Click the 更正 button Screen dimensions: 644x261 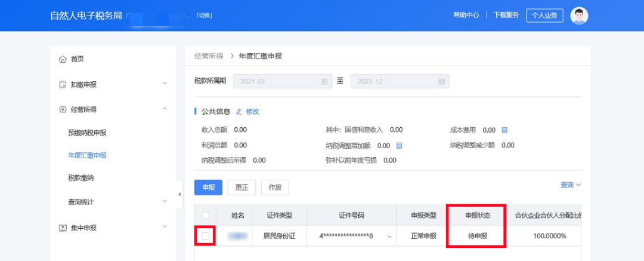pyautogui.click(x=242, y=187)
